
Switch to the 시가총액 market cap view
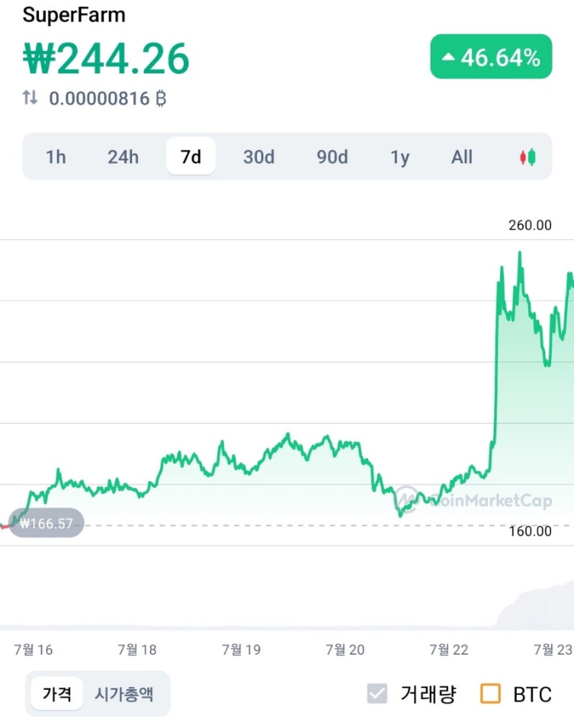(x=124, y=694)
